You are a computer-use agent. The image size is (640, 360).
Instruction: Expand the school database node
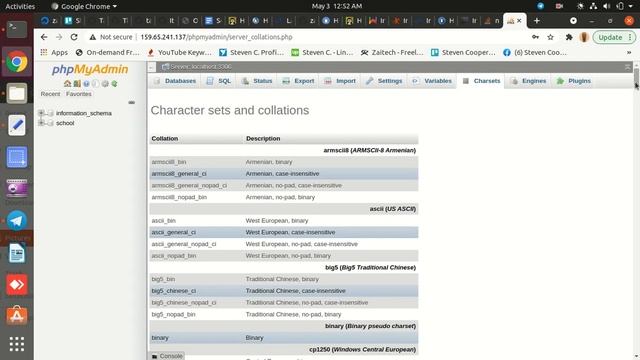(41, 122)
